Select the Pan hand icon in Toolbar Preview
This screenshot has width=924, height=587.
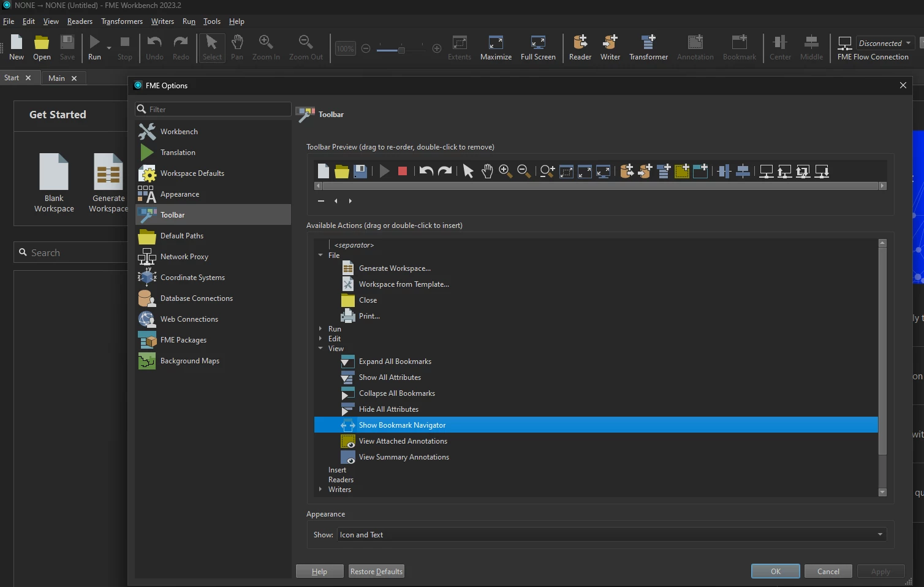tap(487, 171)
